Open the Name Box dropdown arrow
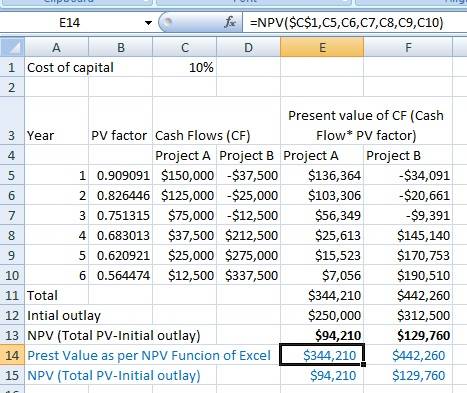The width and height of the screenshot is (467, 393). tap(148, 23)
